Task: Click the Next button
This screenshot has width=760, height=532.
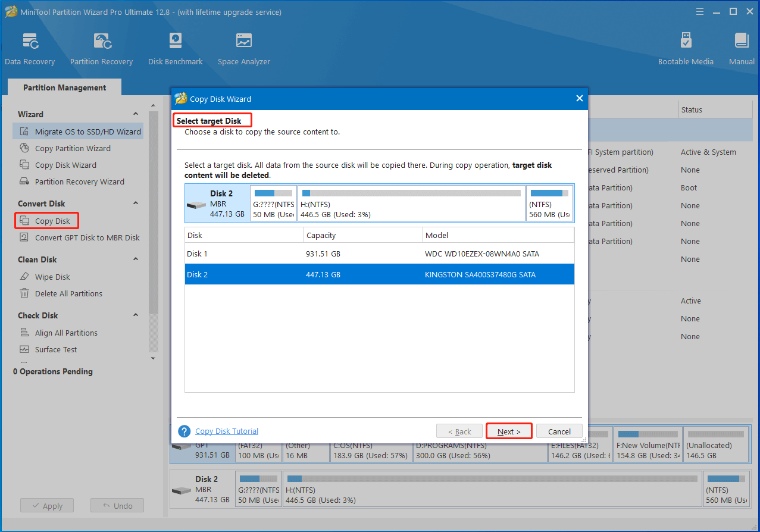Action: (509, 431)
